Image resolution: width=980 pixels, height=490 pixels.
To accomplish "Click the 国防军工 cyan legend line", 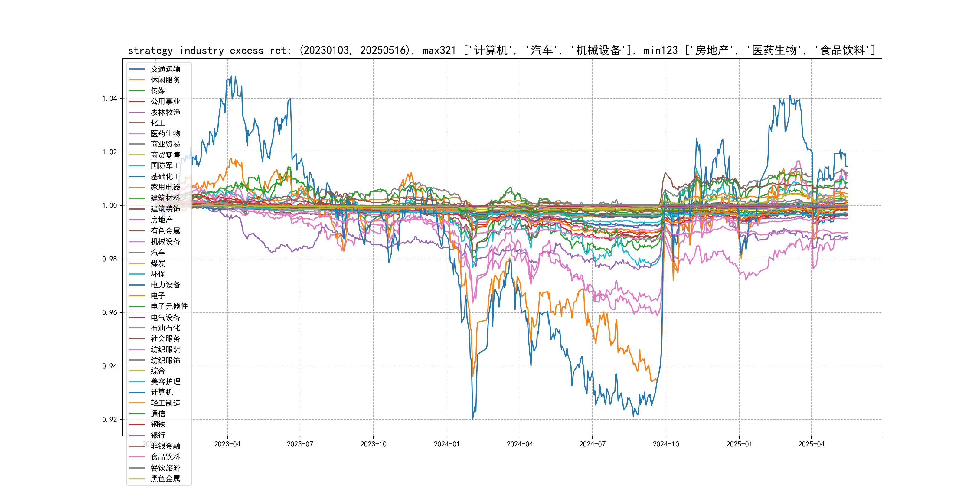I will click(137, 166).
